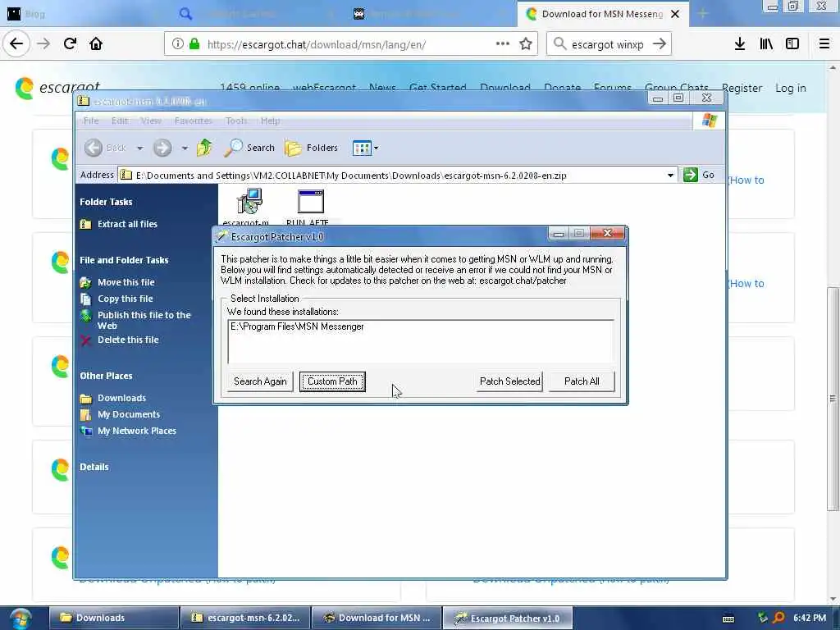Go to the browser home page
The height and width of the screenshot is (630, 840).
tap(96, 43)
